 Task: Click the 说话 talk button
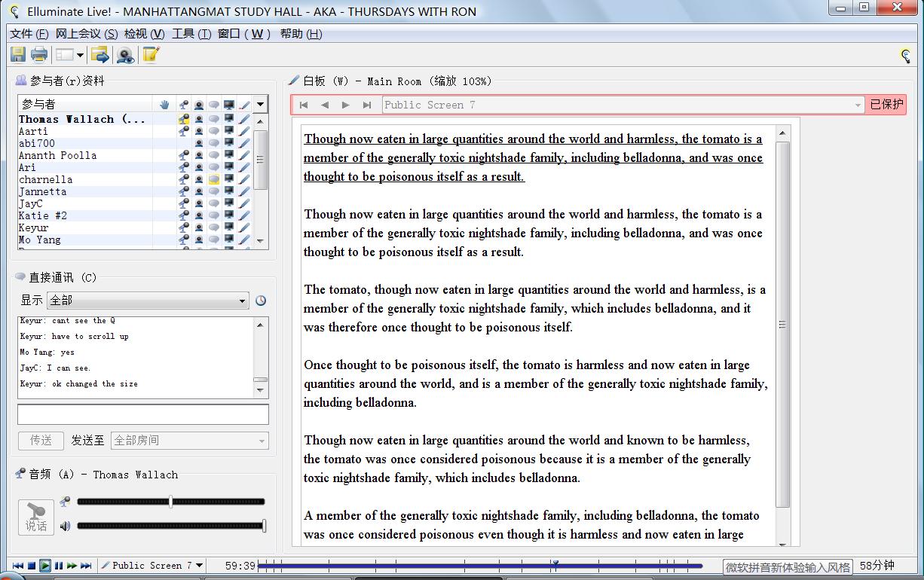[36, 517]
